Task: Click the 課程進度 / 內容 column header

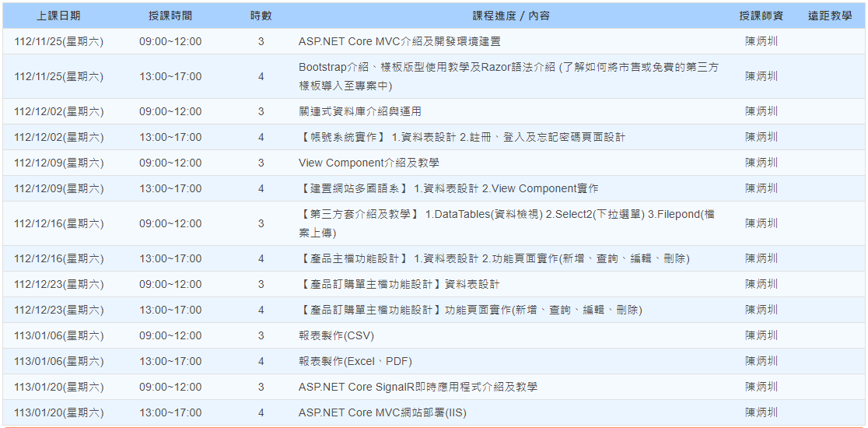Action: [x=511, y=16]
